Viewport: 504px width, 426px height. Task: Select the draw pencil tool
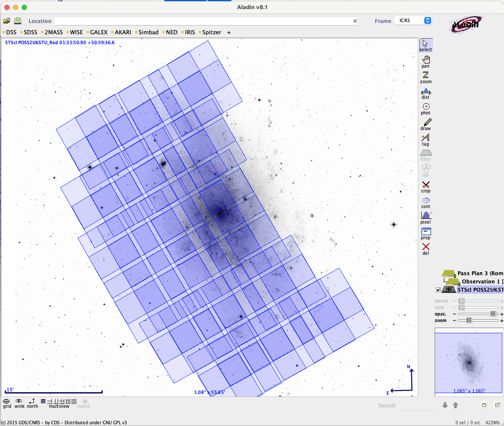click(426, 124)
